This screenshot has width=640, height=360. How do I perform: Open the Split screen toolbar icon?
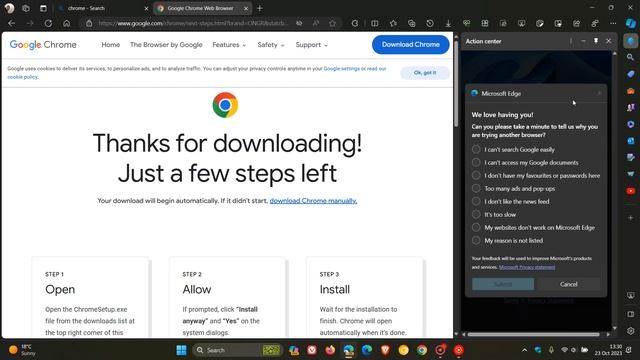click(375, 23)
